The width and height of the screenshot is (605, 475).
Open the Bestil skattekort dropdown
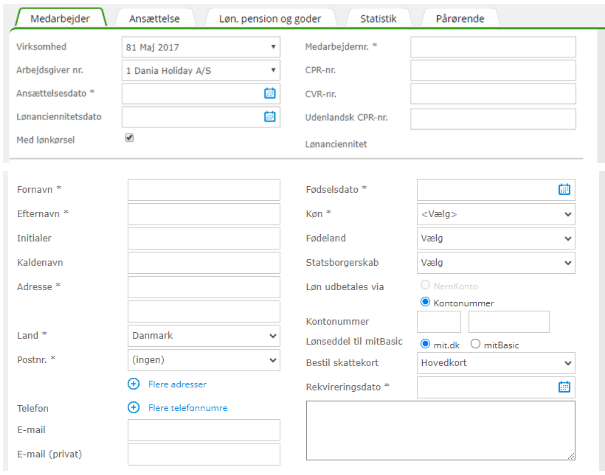496,363
